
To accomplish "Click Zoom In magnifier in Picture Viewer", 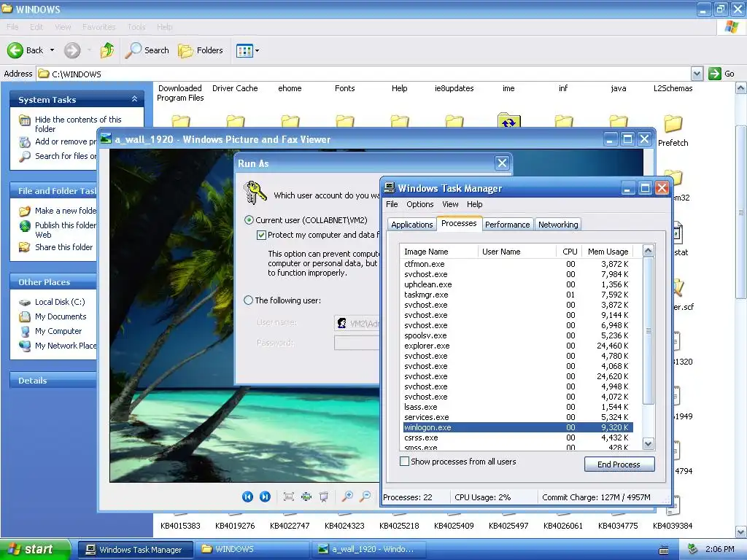I will coord(348,497).
